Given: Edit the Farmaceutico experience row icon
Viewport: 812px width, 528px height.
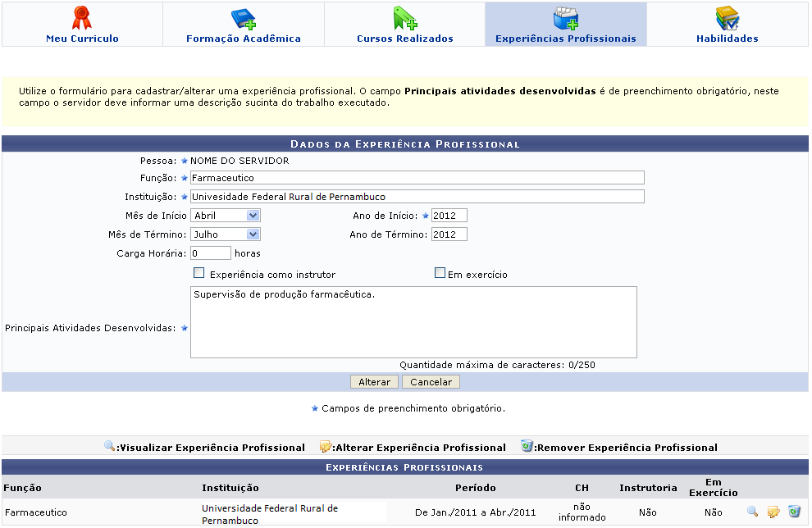Looking at the screenshot, I should click(773, 512).
